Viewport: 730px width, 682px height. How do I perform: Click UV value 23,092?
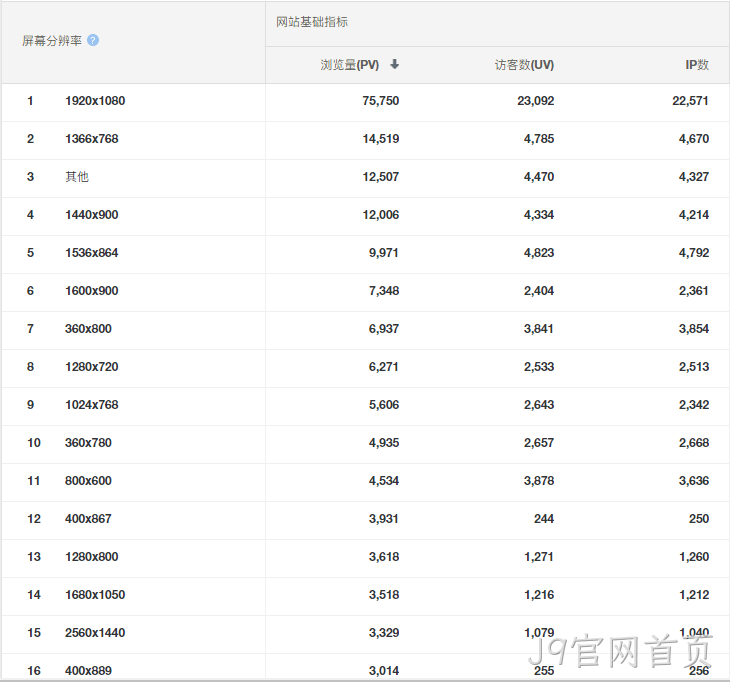[536, 101]
